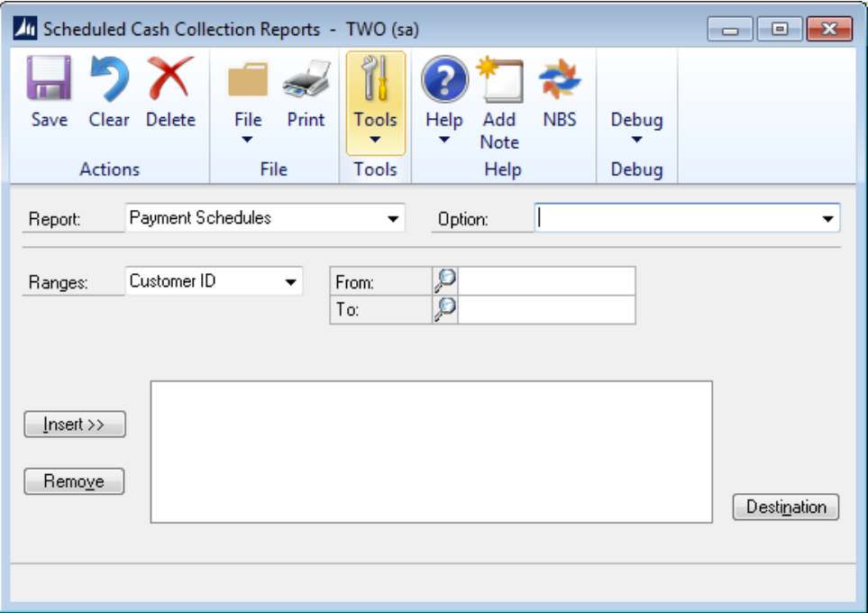The width and height of the screenshot is (868, 613).
Task: Expand the Report dropdown list
Action: tap(393, 219)
